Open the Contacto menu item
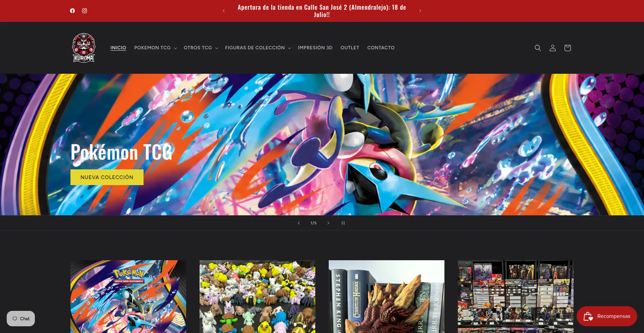This screenshot has height=333, width=644. click(x=381, y=48)
